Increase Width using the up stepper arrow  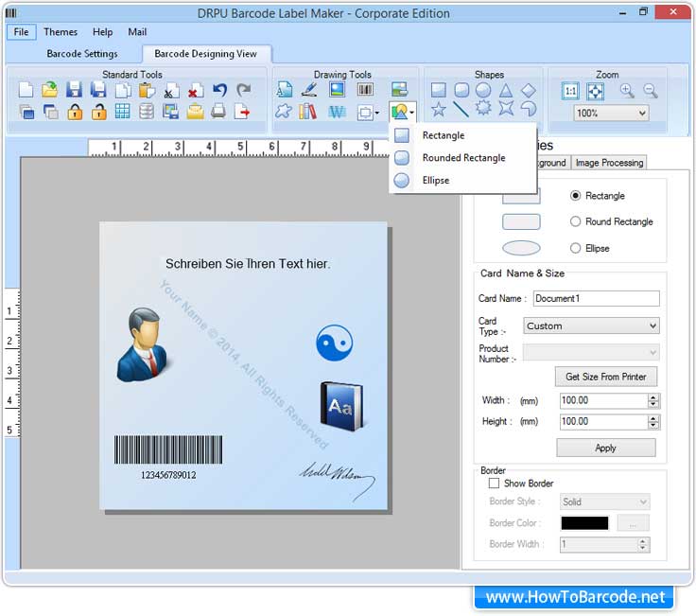click(x=652, y=397)
